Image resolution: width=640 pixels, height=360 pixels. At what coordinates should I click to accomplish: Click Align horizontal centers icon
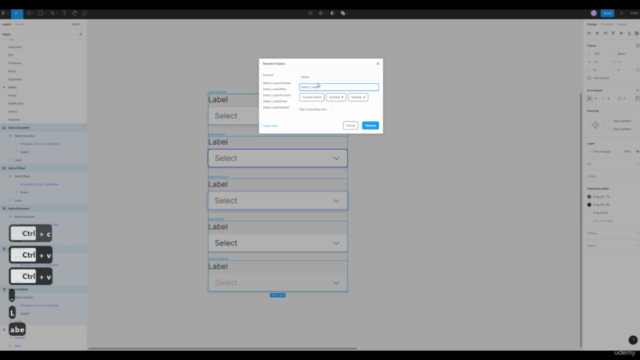597,33
